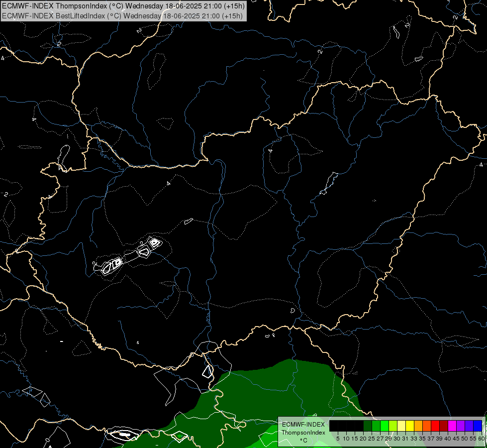Click legend tick value 50

[x=465, y=439]
